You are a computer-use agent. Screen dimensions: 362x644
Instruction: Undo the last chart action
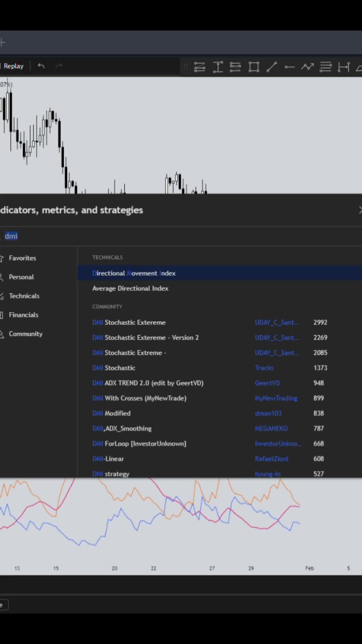pos(41,66)
